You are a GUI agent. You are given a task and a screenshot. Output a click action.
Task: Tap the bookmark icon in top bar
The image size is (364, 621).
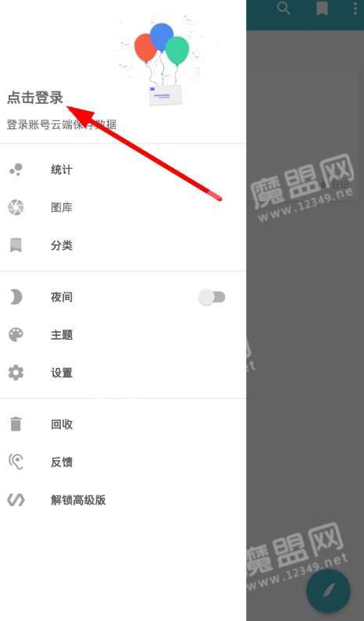tap(322, 8)
